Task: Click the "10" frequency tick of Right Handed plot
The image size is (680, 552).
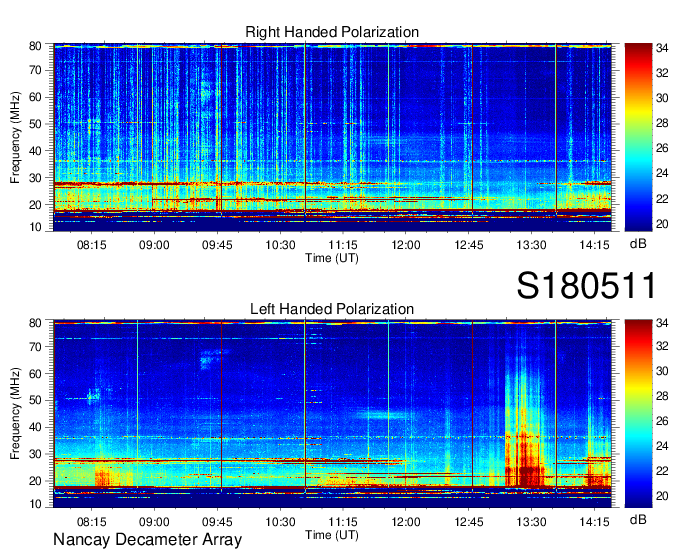Action: [35, 228]
